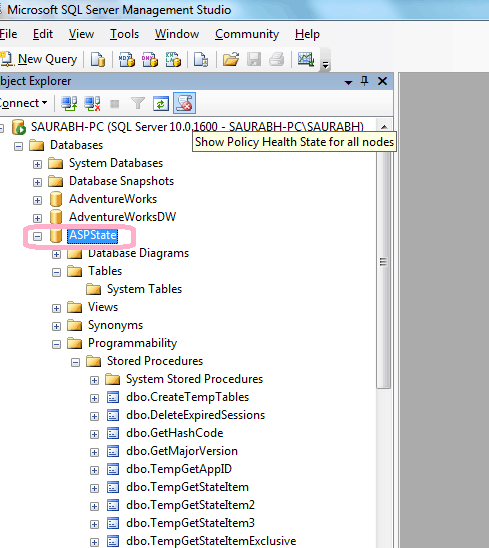The image size is (489, 548).
Task: Expand the System Stored Procedures folder
Action: 94,380
